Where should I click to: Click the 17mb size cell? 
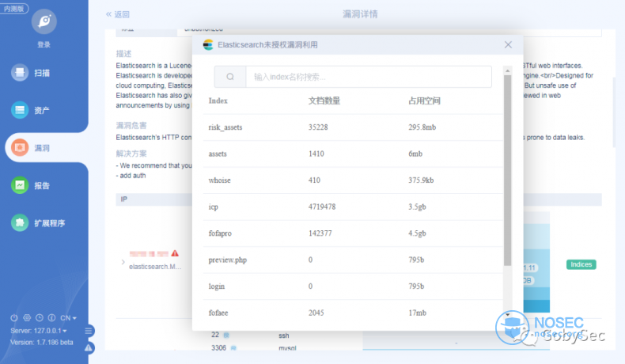[418, 313]
